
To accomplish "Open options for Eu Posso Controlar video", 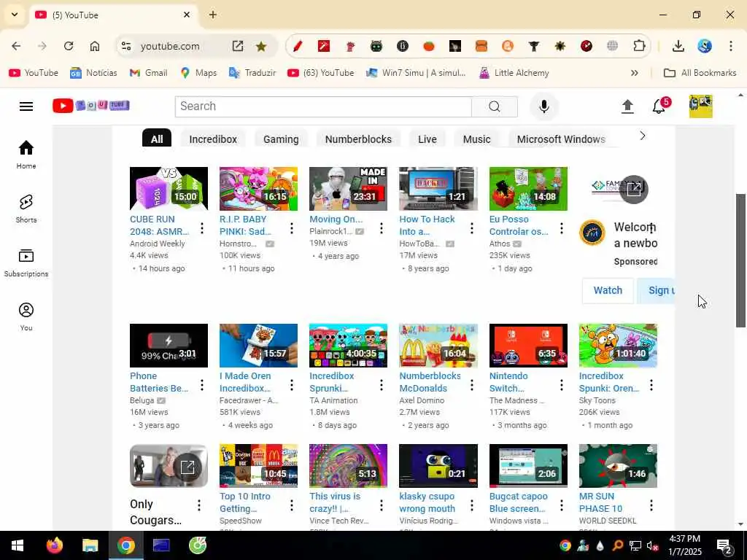I will coord(562,228).
